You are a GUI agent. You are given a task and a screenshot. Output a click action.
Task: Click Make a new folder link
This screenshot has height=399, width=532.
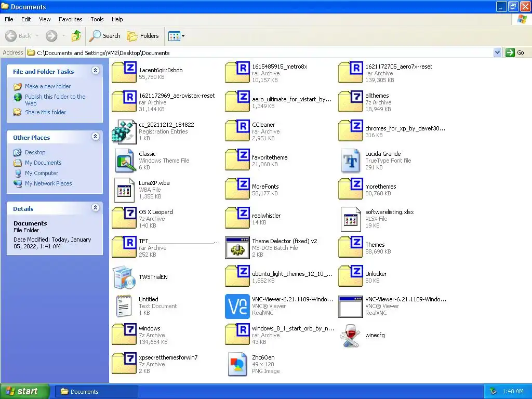47,86
